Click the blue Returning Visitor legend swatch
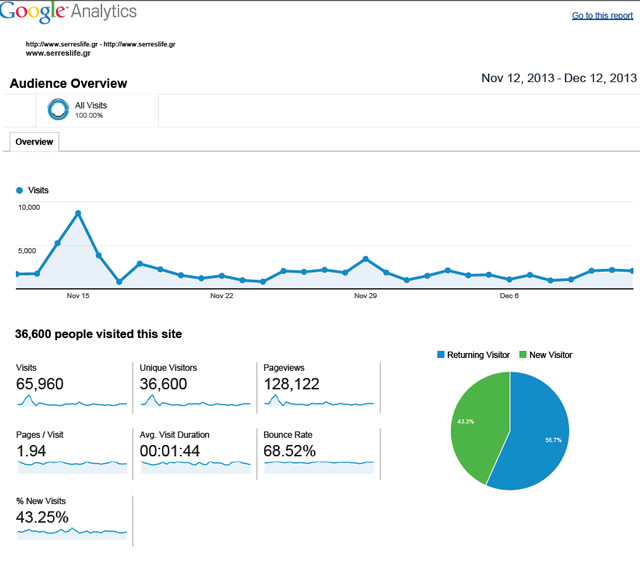Viewport: 640px width, 567px height. pyautogui.click(x=441, y=355)
